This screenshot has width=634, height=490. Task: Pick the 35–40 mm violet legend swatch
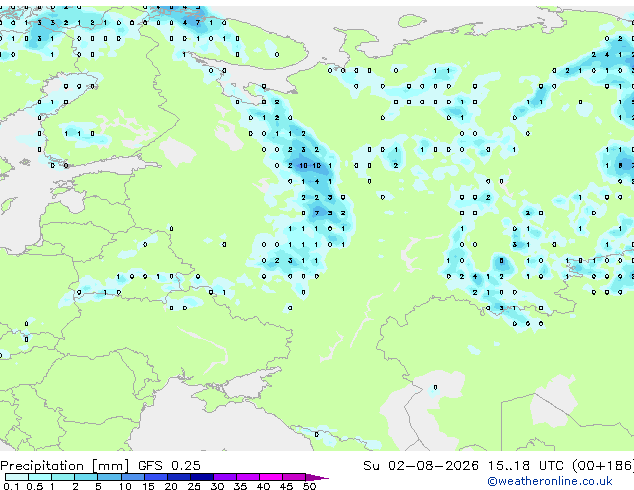pos(248,477)
